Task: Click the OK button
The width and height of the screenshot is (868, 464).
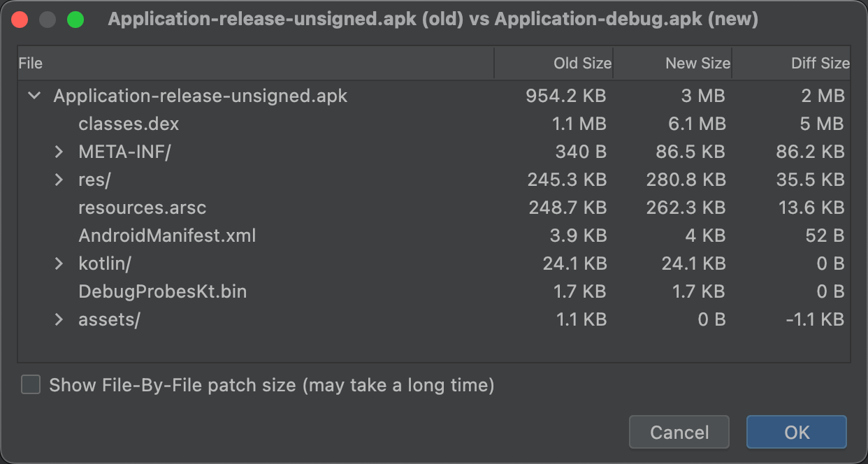Action: 796,432
